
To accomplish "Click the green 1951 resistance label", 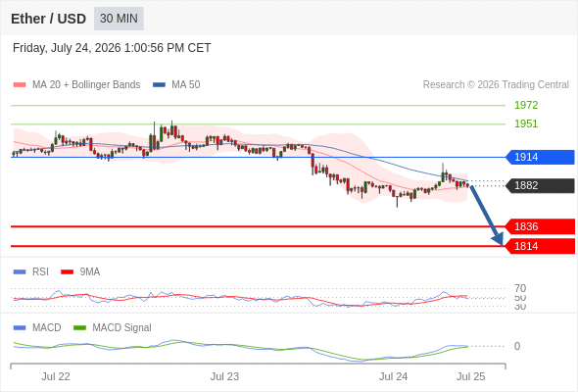I will [526, 123].
